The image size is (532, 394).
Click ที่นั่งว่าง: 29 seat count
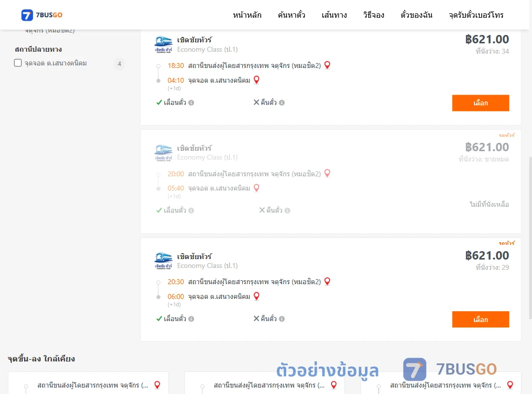(x=492, y=267)
